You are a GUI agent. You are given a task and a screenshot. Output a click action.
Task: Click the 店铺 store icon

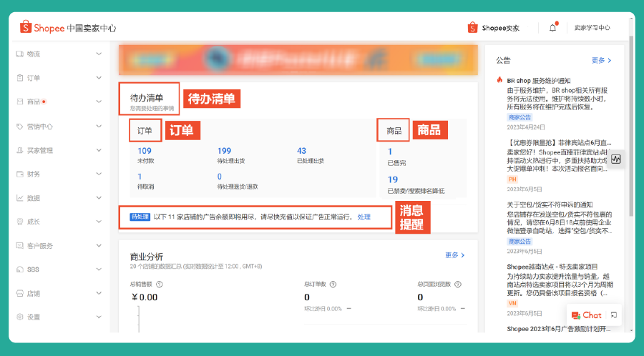coord(20,293)
